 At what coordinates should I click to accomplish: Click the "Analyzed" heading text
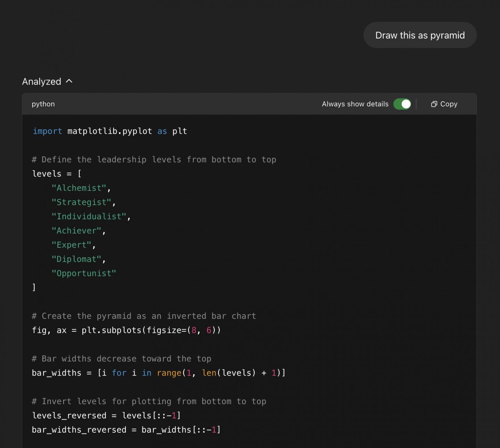point(42,82)
